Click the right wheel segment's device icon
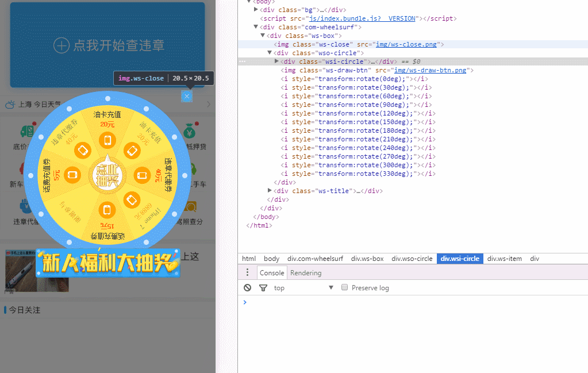This screenshot has width=588, height=373. 142,175
